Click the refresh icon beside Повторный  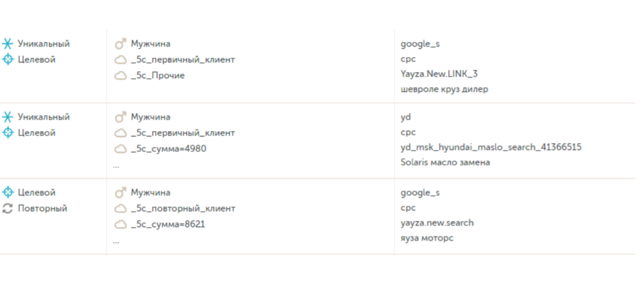click(8, 209)
